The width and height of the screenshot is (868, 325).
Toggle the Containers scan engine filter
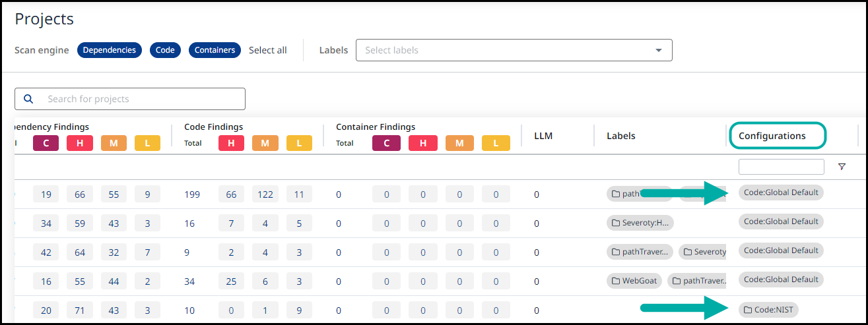coord(215,50)
